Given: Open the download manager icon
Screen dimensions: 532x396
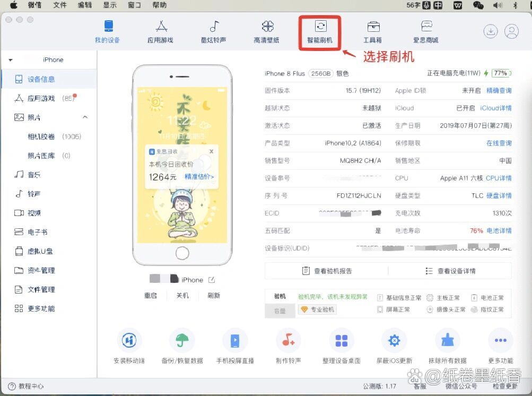Looking at the screenshot, I should click(491, 31).
